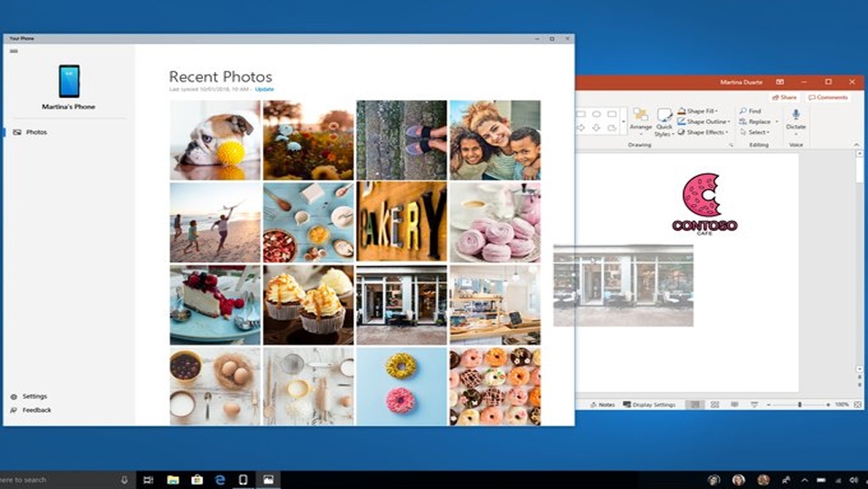Open the hamburger menu in Your Phone
868x489 pixels.
point(14,51)
